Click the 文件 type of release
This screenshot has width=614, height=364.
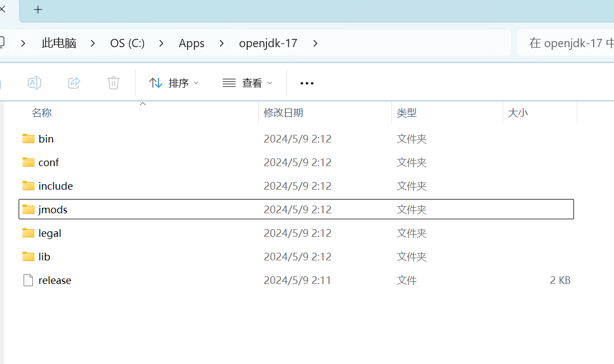(x=406, y=280)
